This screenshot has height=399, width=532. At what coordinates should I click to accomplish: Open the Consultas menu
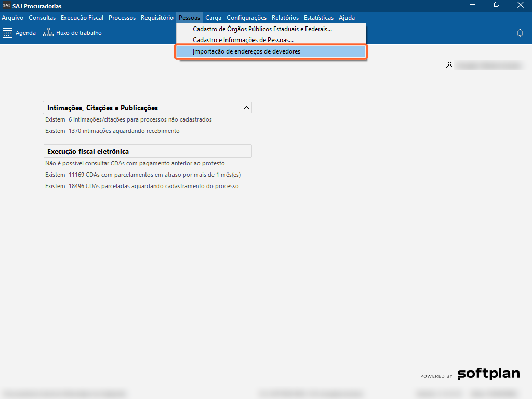(42, 18)
